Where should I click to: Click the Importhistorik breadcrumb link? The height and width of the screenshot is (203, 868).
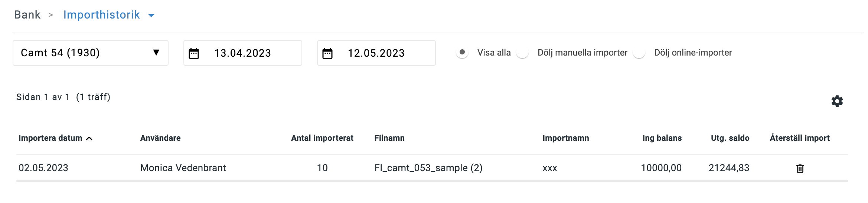[101, 14]
